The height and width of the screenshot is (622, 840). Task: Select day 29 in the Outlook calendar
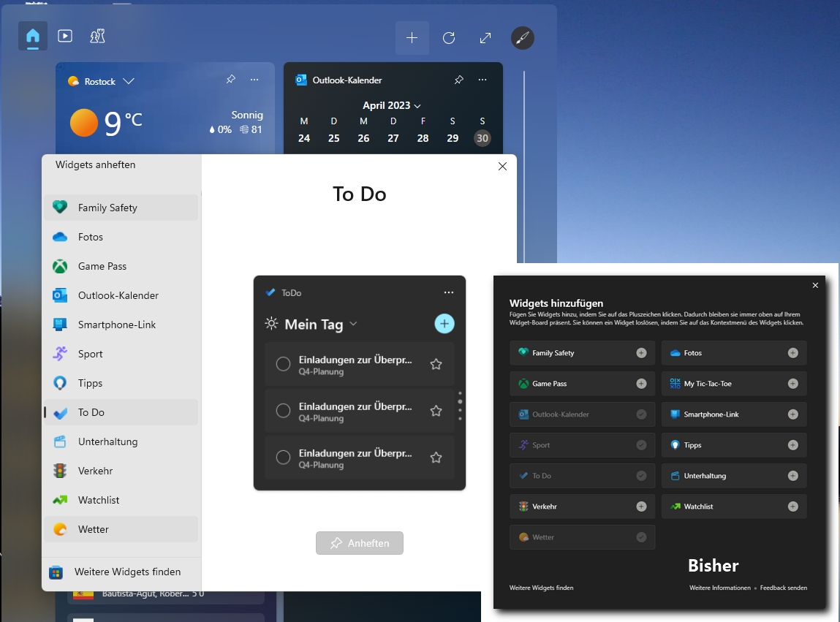(x=453, y=138)
